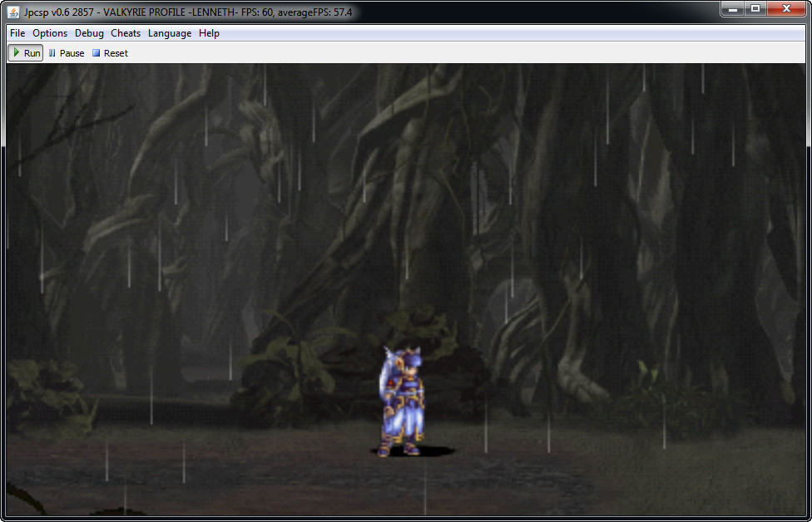Reset the emulator with the Reset button
This screenshot has width=812, height=522.
click(x=110, y=52)
